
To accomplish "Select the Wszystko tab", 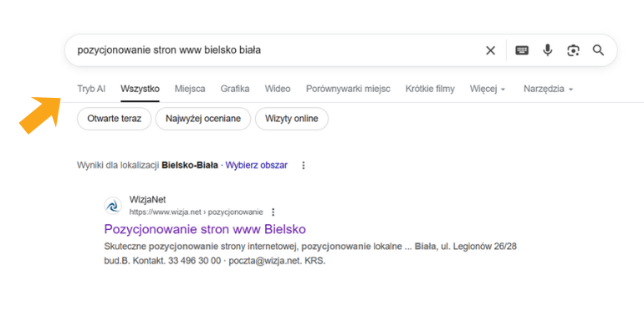I will [x=140, y=89].
